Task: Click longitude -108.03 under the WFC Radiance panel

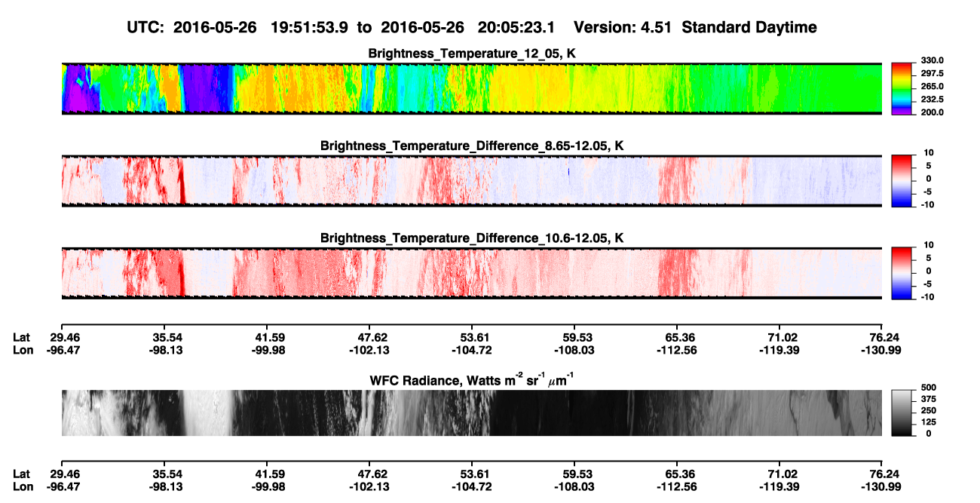Action: [573, 486]
